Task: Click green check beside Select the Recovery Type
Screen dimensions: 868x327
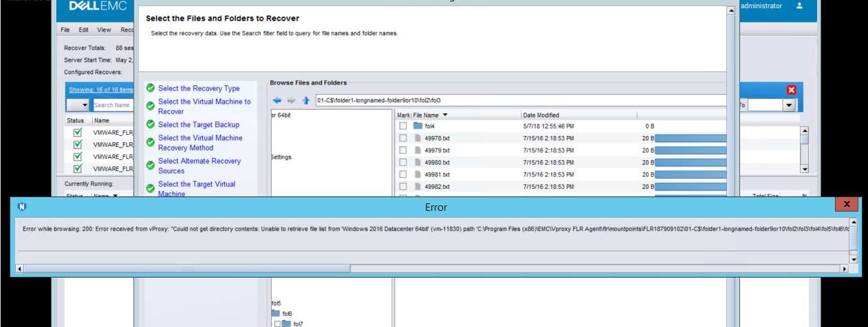Action: coord(150,89)
